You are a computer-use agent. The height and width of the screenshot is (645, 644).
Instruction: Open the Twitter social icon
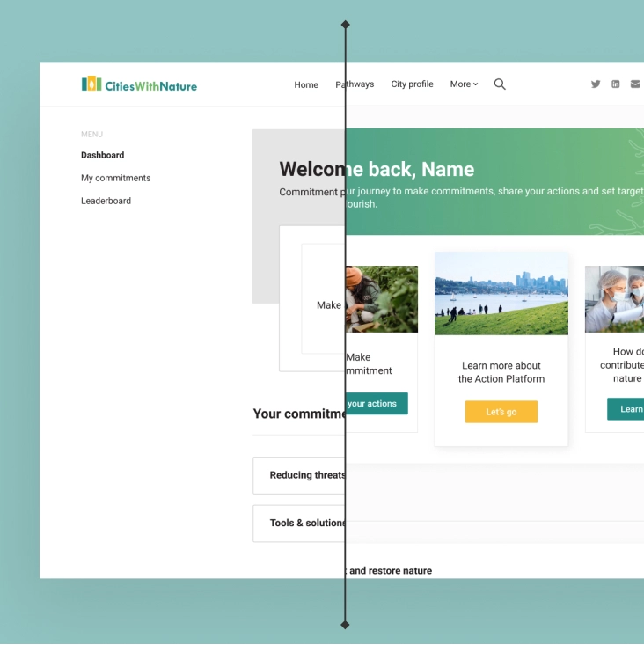(x=596, y=84)
